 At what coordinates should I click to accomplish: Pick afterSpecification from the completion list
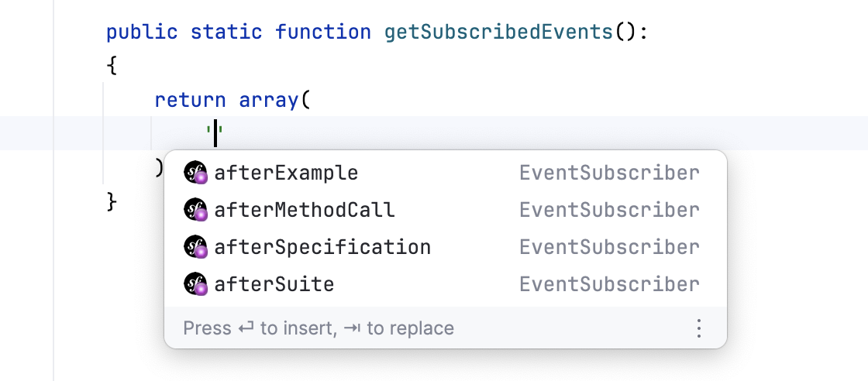(322, 247)
